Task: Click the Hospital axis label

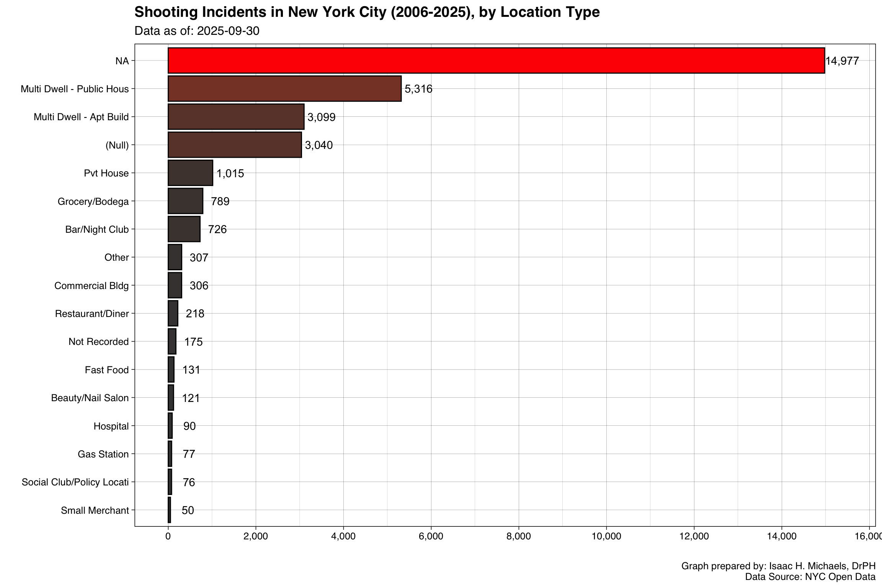Action: (x=111, y=426)
